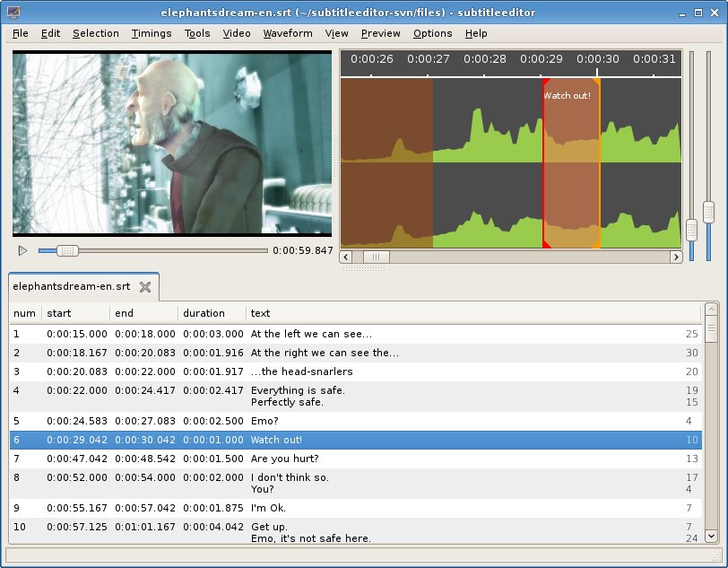This screenshot has height=568, width=728.
Task: Open the File menu
Action: point(20,33)
